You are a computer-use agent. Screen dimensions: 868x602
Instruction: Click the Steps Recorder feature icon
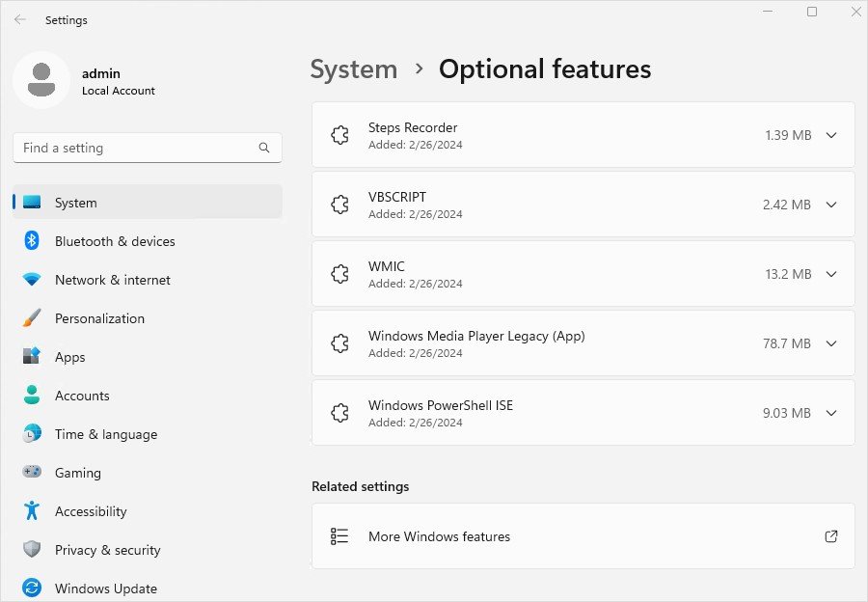tap(339, 135)
